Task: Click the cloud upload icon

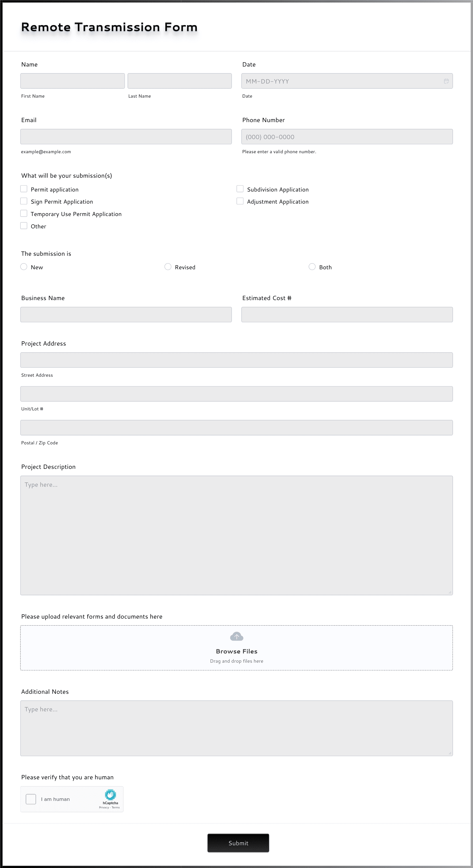Action: pyautogui.click(x=236, y=636)
